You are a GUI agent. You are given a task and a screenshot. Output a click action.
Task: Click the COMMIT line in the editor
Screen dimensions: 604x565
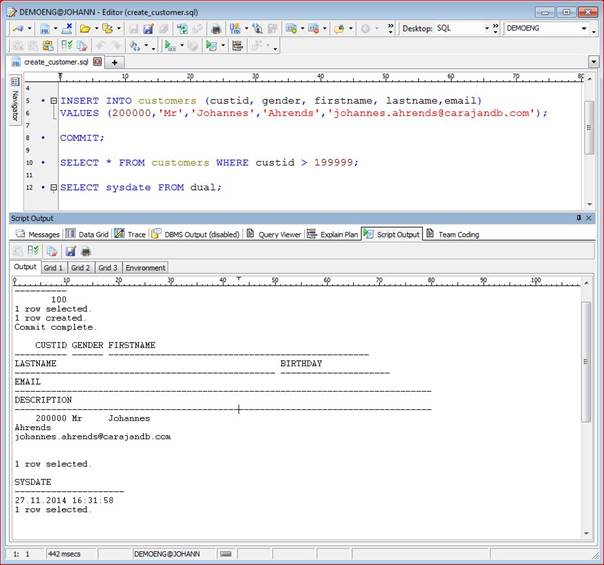pyautogui.click(x=82, y=138)
